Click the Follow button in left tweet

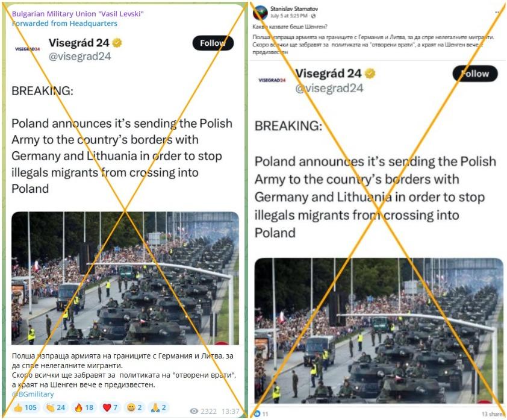[x=213, y=43]
